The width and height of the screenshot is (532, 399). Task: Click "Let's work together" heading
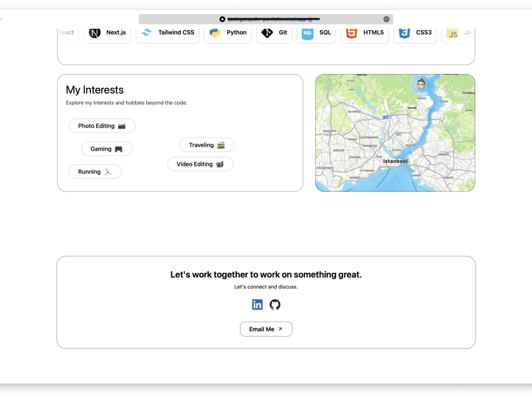266,275
